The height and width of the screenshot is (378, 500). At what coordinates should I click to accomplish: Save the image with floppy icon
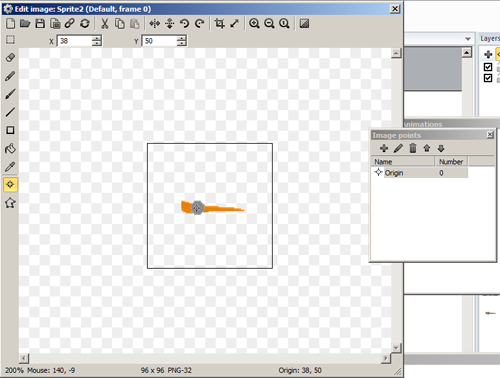[x=40, y=23]
